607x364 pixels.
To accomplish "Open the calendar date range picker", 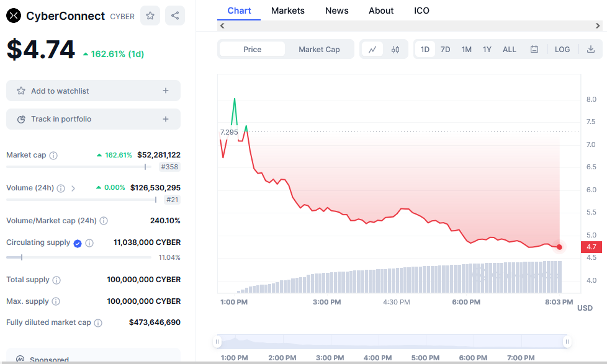I will [x=534, y=49].
